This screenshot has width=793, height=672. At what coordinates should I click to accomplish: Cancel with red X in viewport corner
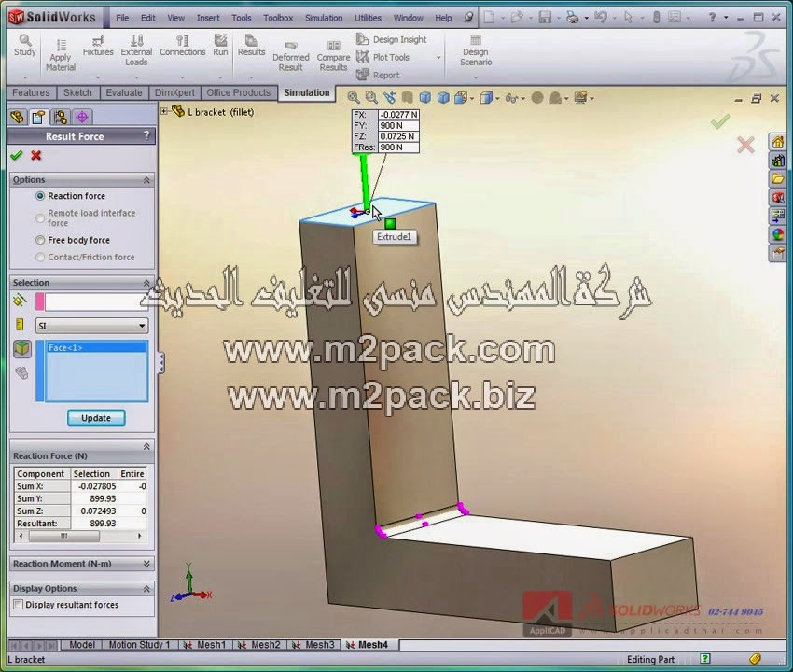(x=745, y=146)
